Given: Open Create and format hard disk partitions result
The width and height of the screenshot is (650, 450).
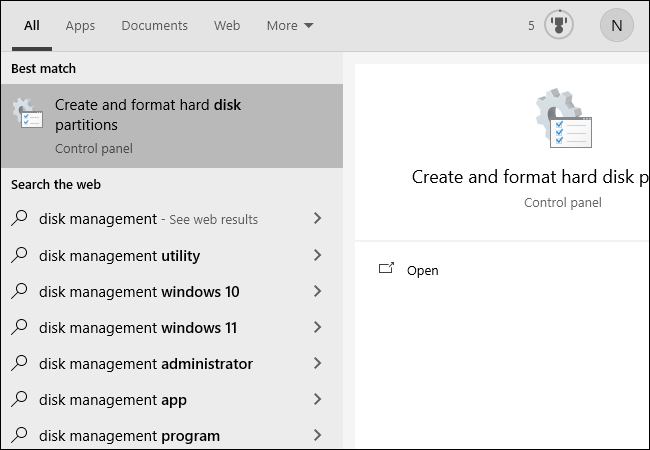Looking at the screenshot, I should [172, 126].
